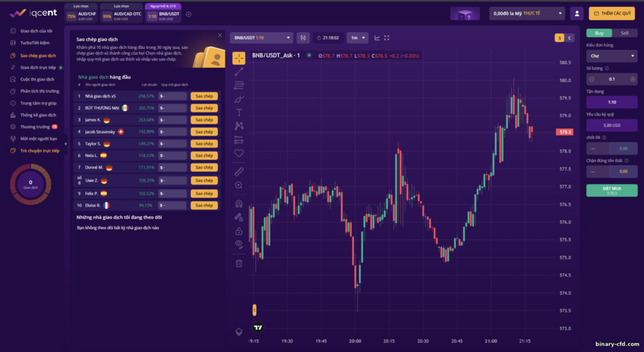Open the order type dropdown
644x352 pixels.
(x=612, y=56)
